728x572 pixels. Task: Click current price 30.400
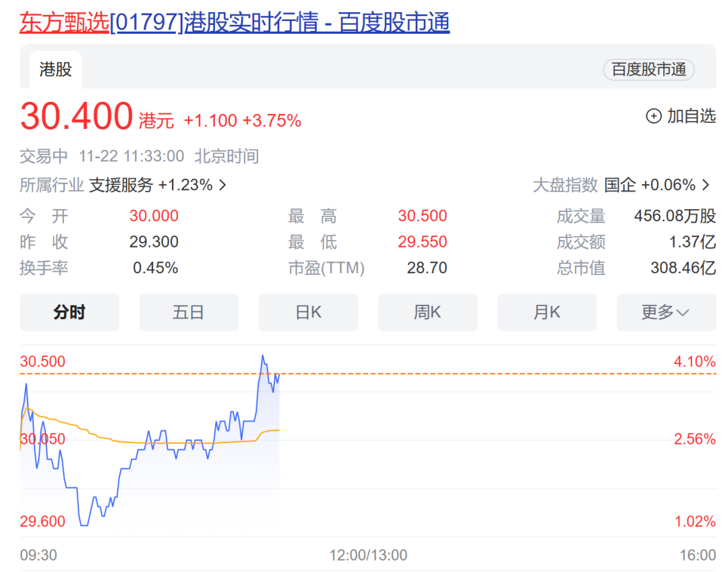[77, 116]
